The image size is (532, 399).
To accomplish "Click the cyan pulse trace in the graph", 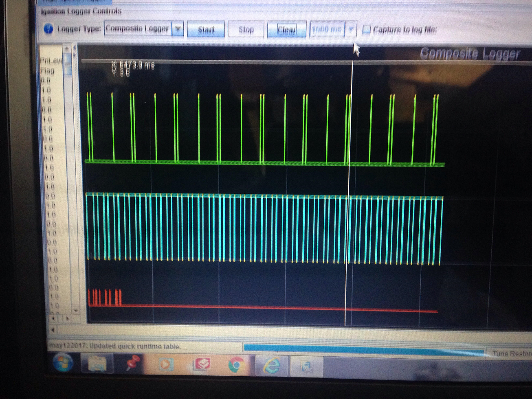I will (x=264, y=228).
